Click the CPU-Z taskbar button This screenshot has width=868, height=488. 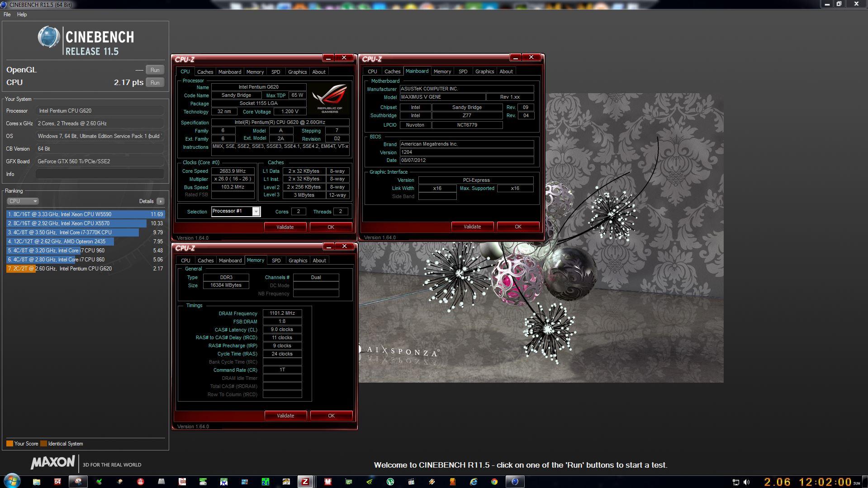point(305,482)
